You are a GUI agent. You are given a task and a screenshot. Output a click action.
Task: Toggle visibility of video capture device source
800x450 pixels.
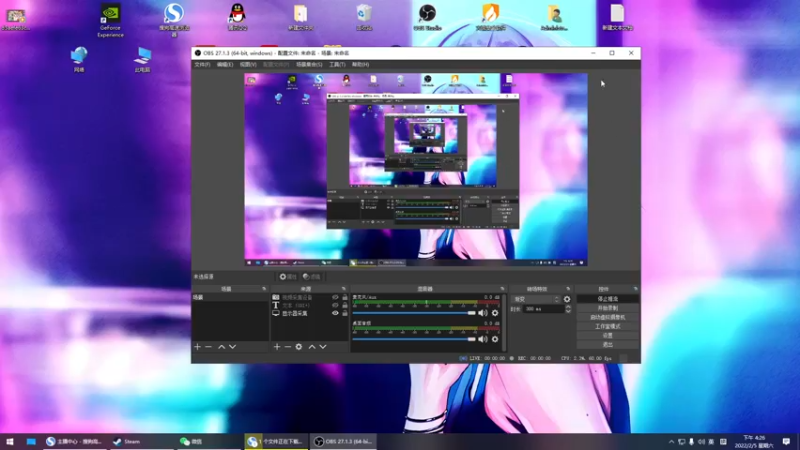pos(335,297)
